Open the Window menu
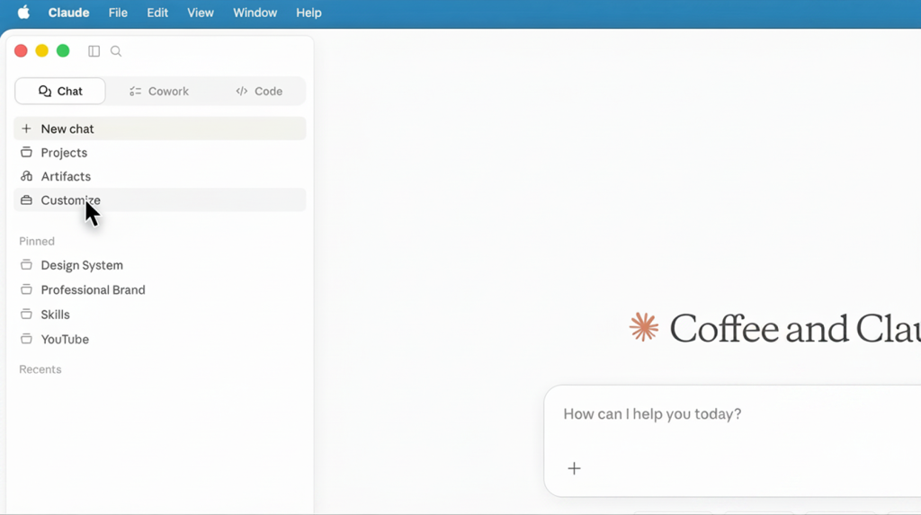Image resolution: width=921 pixels, height=515 pixels. click(x=255, y=12)
